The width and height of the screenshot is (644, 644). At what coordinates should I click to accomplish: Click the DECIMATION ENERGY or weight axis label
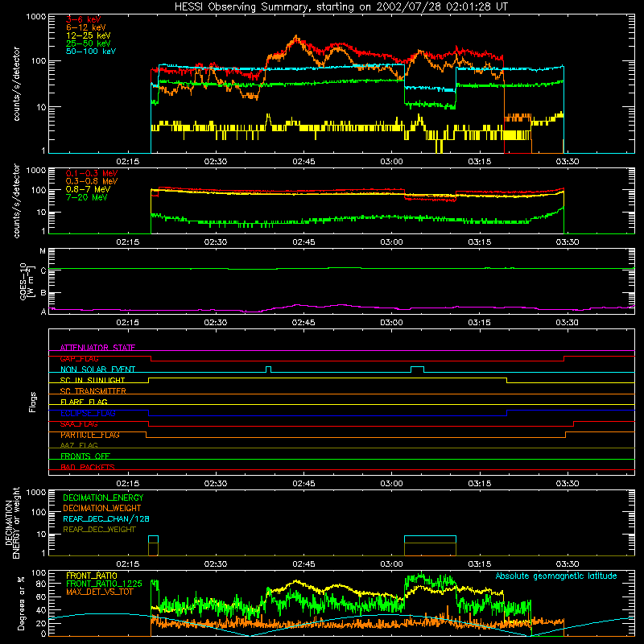point(12,522)
